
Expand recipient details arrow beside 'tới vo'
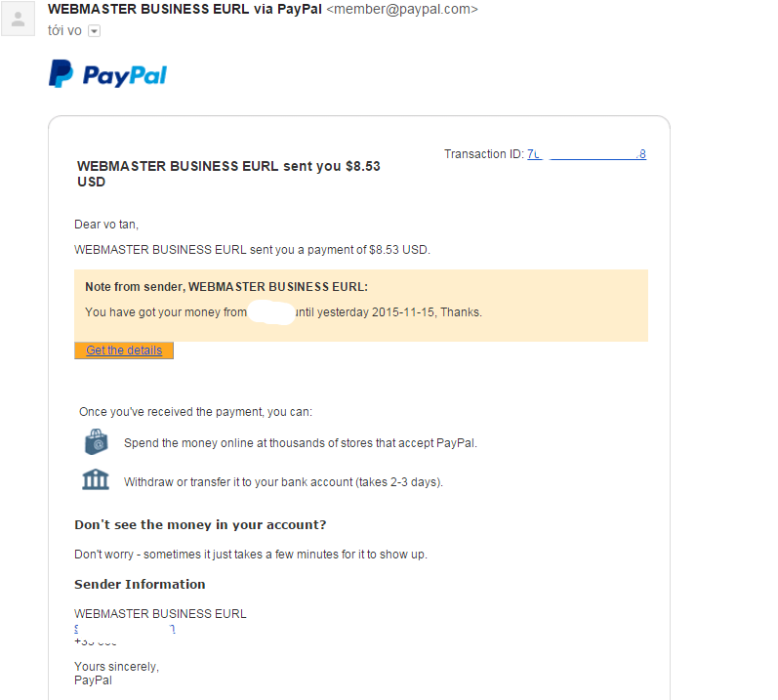(95, 31)
